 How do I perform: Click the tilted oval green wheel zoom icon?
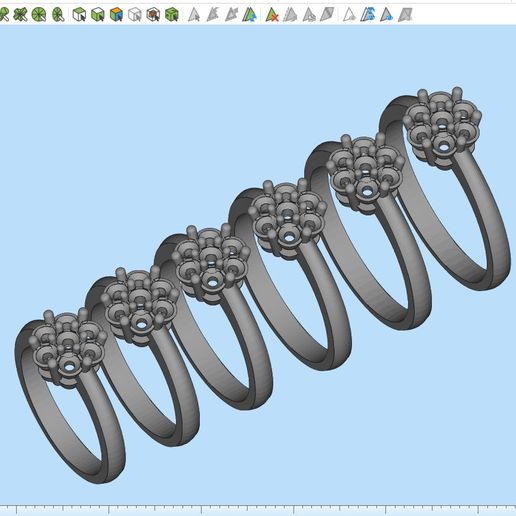pyautogui.click(x=58, y=15)
